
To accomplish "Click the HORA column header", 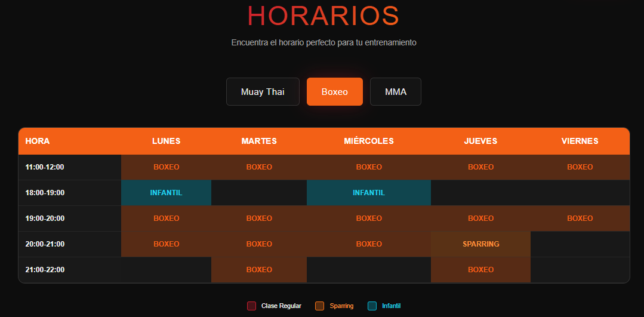I will pos(70,141).
